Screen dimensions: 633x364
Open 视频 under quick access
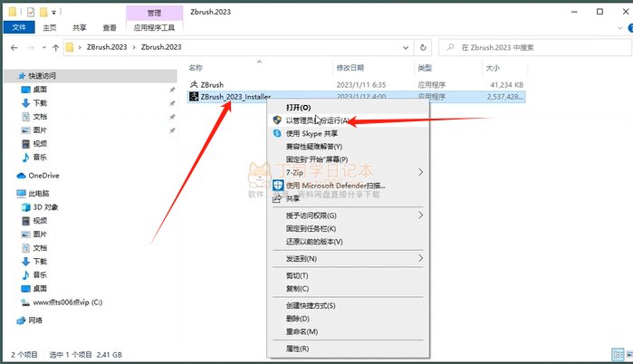(x=40, y=144)
